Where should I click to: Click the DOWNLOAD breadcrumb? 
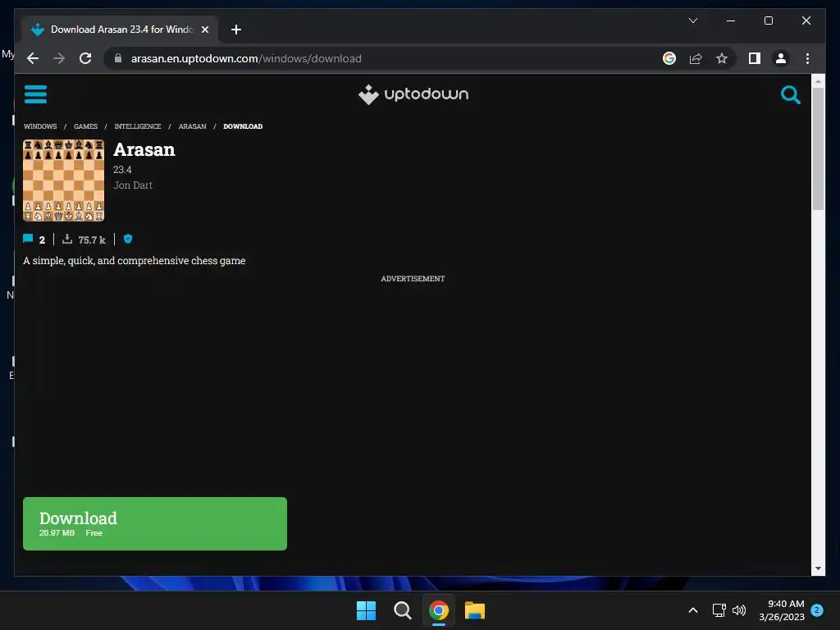243,126
